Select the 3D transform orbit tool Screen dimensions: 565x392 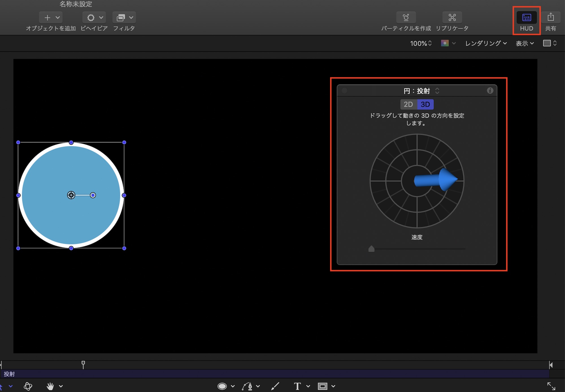[x=28, y=386]
